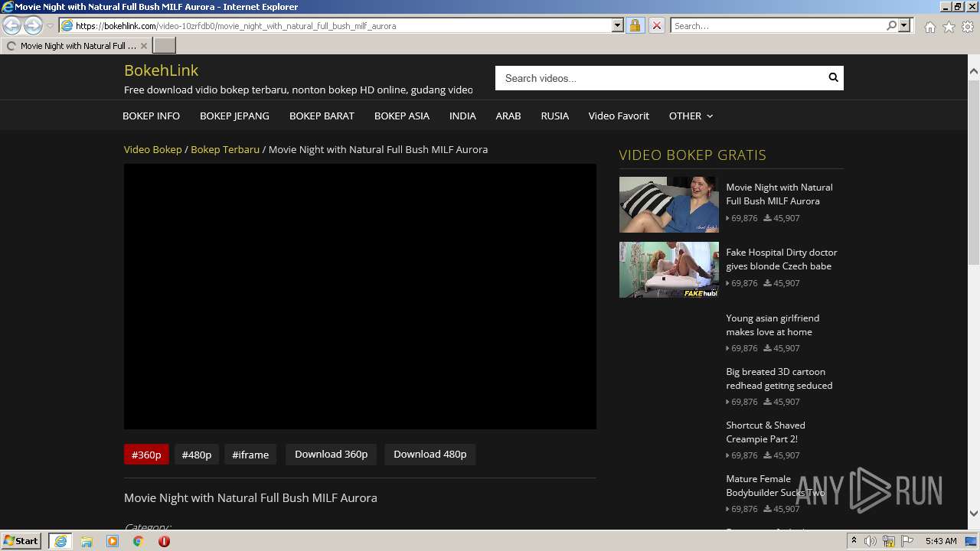The height and width of the screenshot is (551, 980).
Task: Open the red Opera taskbar icon
Action: pyautogui.click(x=164, y=541)
